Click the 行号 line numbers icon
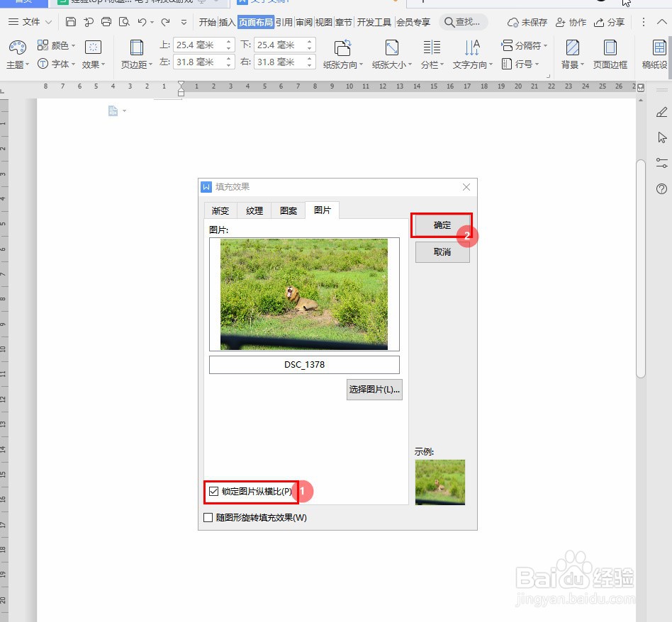This screenshot has height=622, width=672. click(x=507, y=64)
